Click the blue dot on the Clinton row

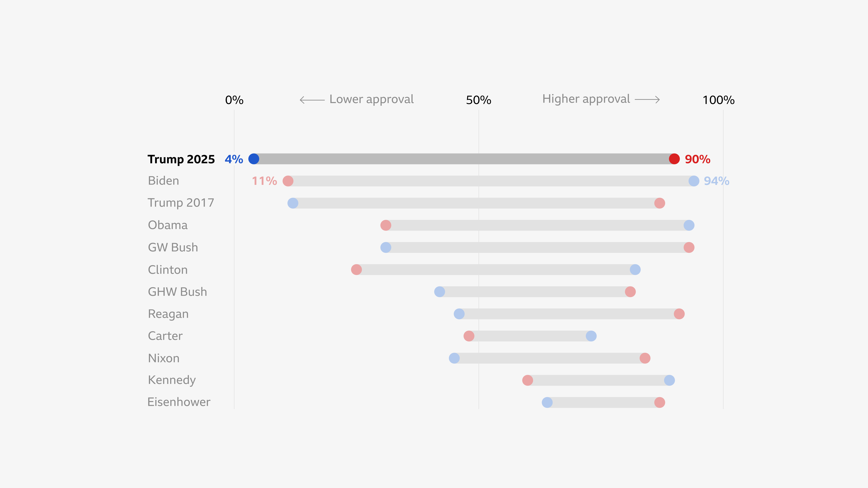pos(635,270)
